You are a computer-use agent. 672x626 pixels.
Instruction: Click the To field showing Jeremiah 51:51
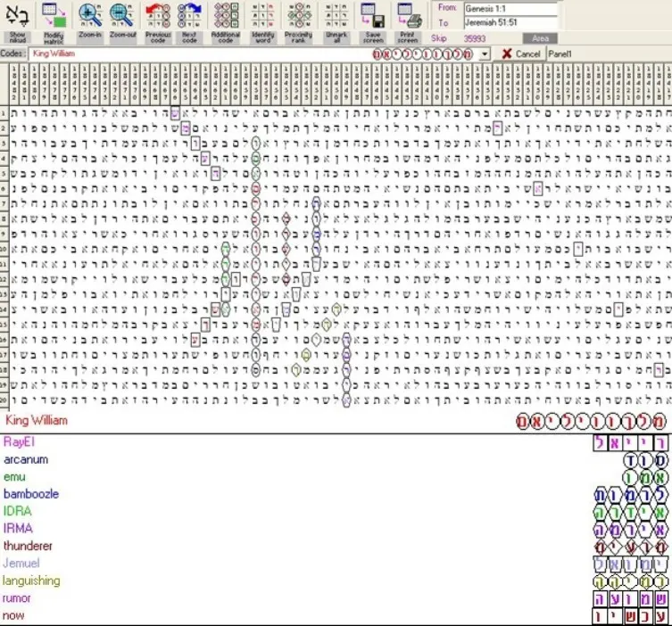(x=510, y=22)
